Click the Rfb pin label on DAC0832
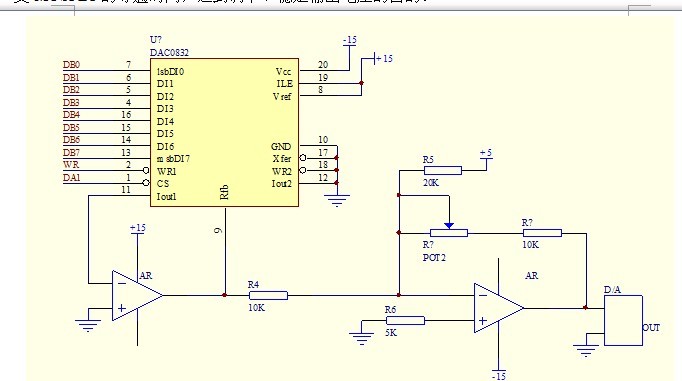The width and height of the screenshot is (682, 381). [x=224, y=192]
